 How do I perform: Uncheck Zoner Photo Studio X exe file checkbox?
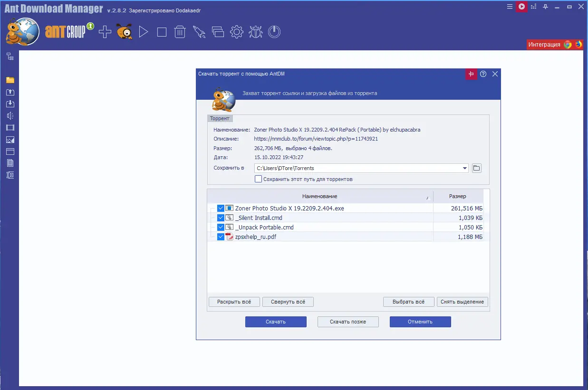coord(221,208)
